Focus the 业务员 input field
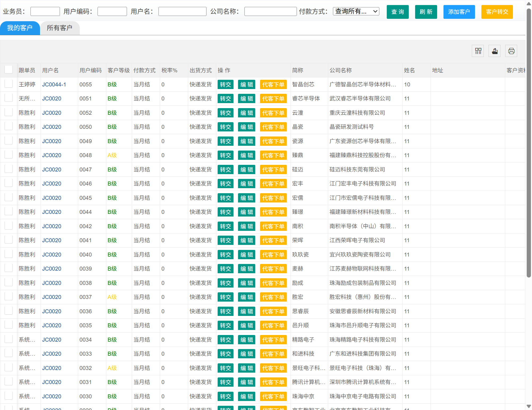 [45, 11]
